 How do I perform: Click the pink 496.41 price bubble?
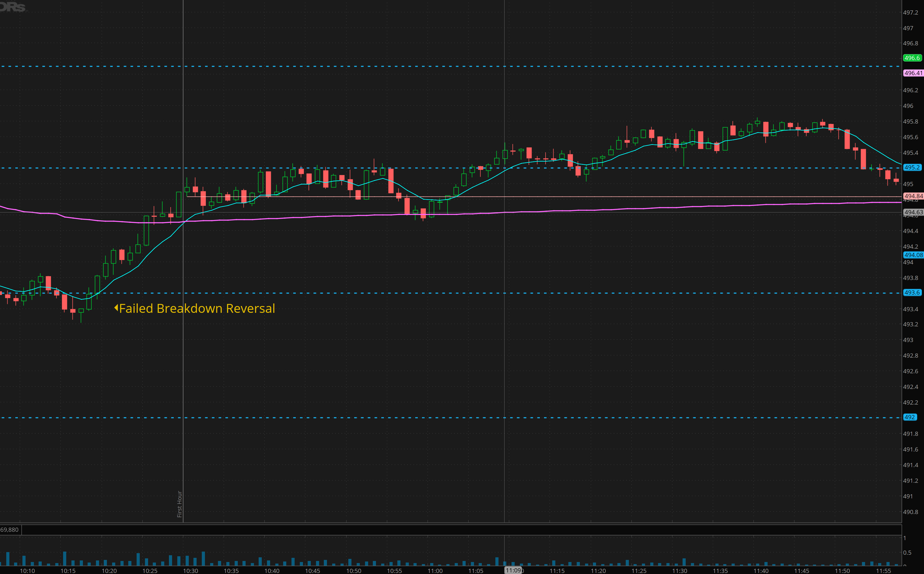click(913, 73)
